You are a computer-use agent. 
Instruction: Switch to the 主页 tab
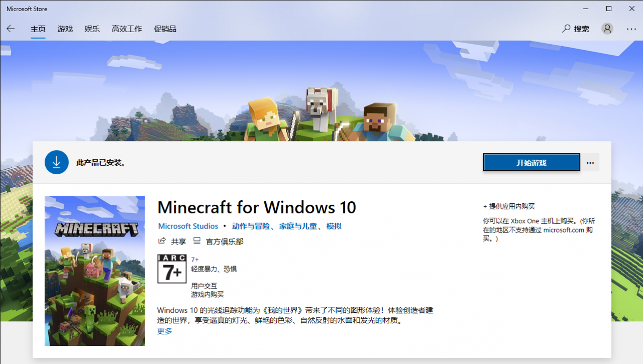(38, 29)
